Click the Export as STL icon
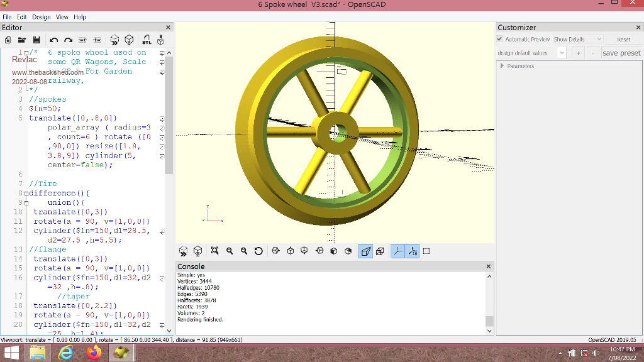The image size is (644, 362). click(x=146, y=40)
